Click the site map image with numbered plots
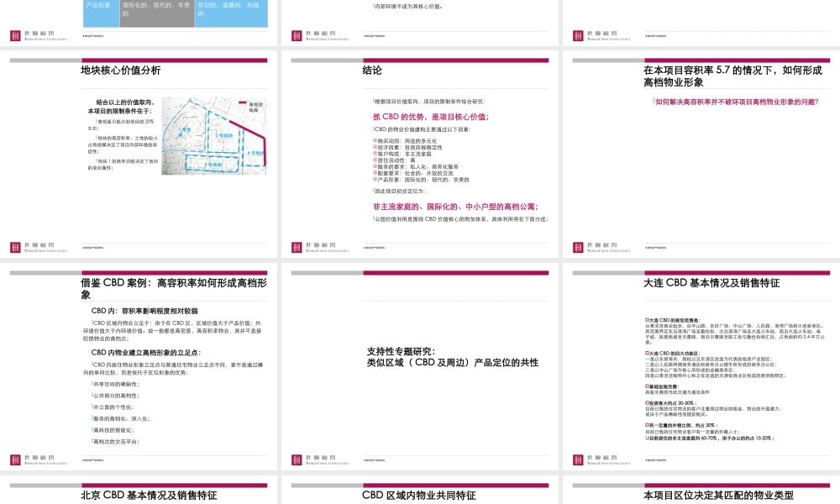 pos(213,135)
